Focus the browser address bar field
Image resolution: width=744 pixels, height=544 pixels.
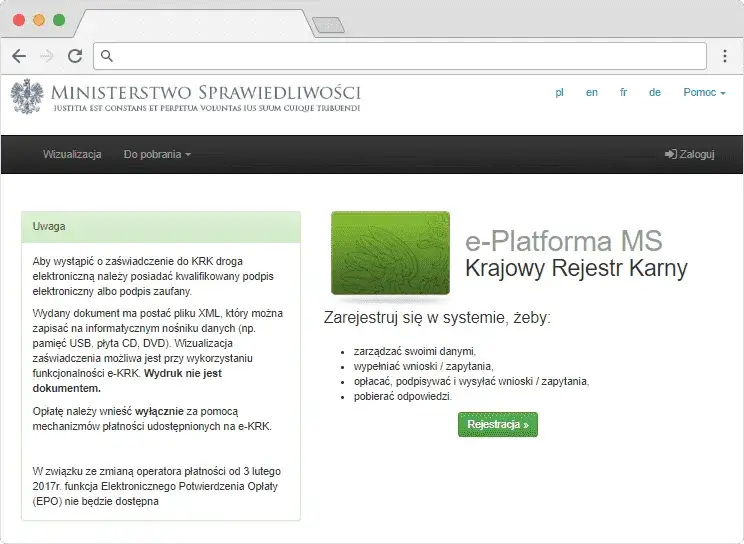coord(400,56)
